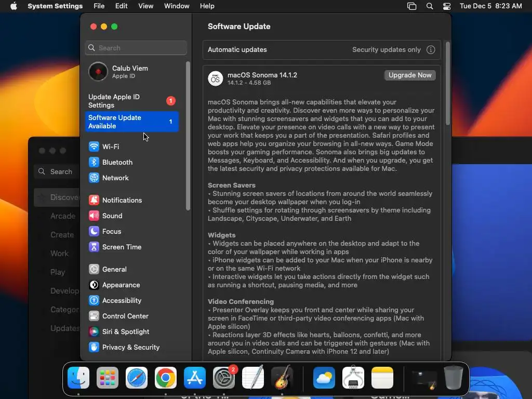Open Notifications settings

131,200
